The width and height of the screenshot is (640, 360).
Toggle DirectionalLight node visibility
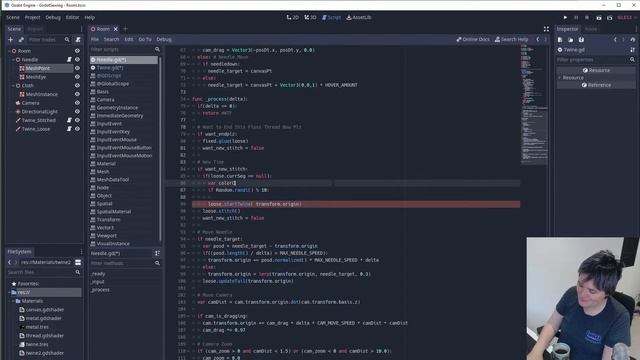[x=77, y=111]
